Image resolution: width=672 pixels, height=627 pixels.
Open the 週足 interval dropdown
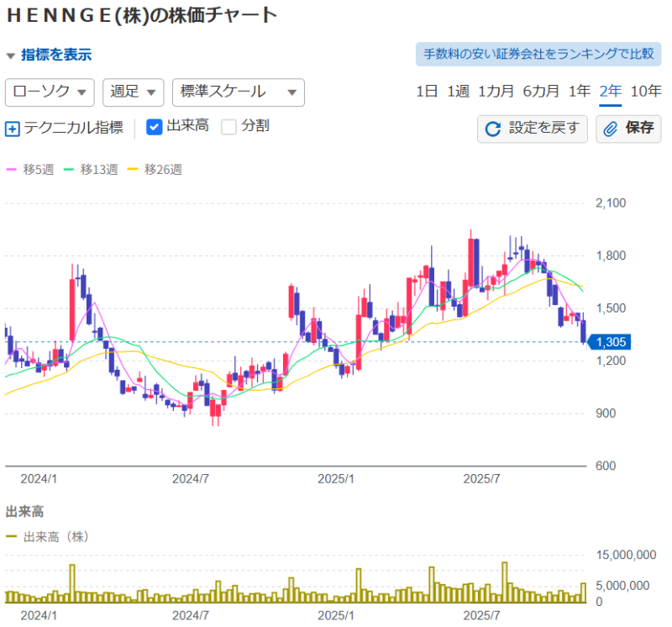(133, 92)
